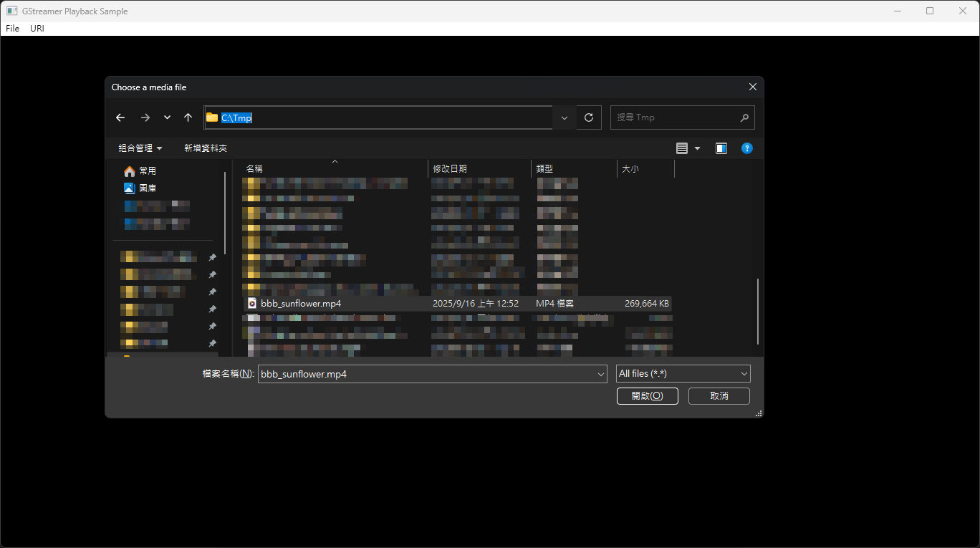Image resolution: width=980 pixels, height=548 pixels.
Task: Sort files by 修改日期 column header
Action: point(450,169)
